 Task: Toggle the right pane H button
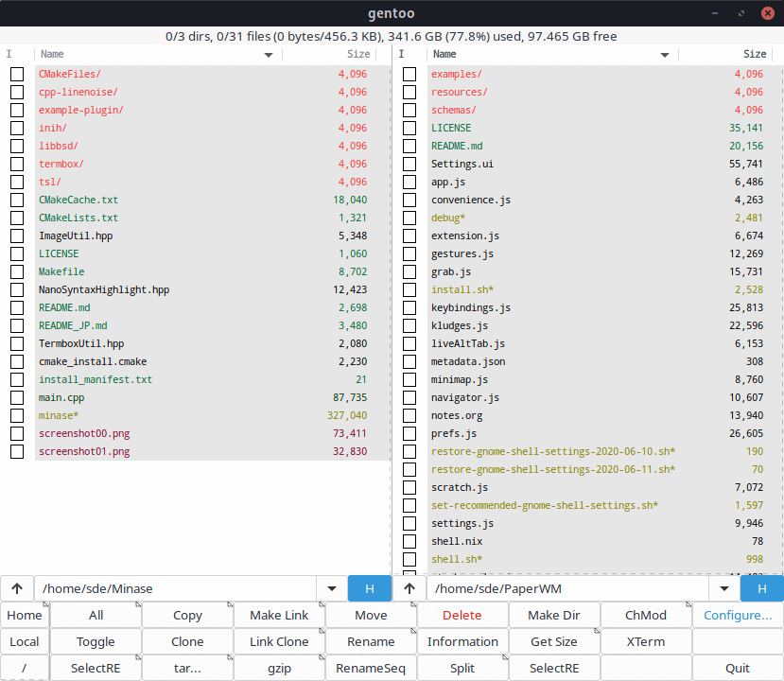pos(762,588)
